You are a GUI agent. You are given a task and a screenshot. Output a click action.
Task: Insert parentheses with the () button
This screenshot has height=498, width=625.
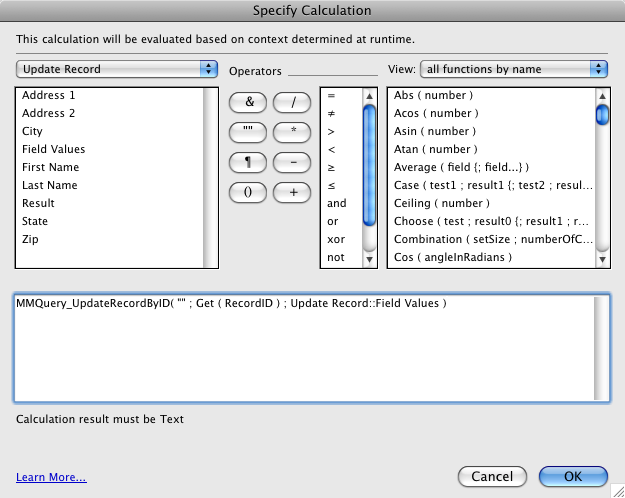coord(248,192)
